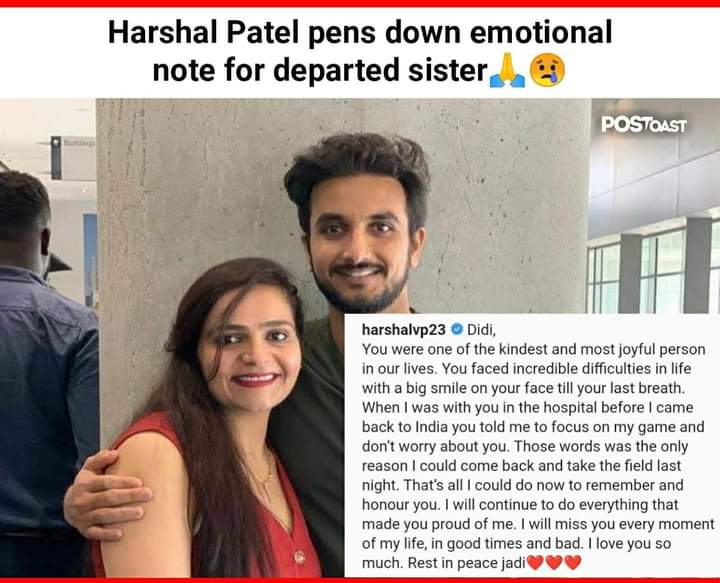Click the first red heart emoji

(535, 562)
